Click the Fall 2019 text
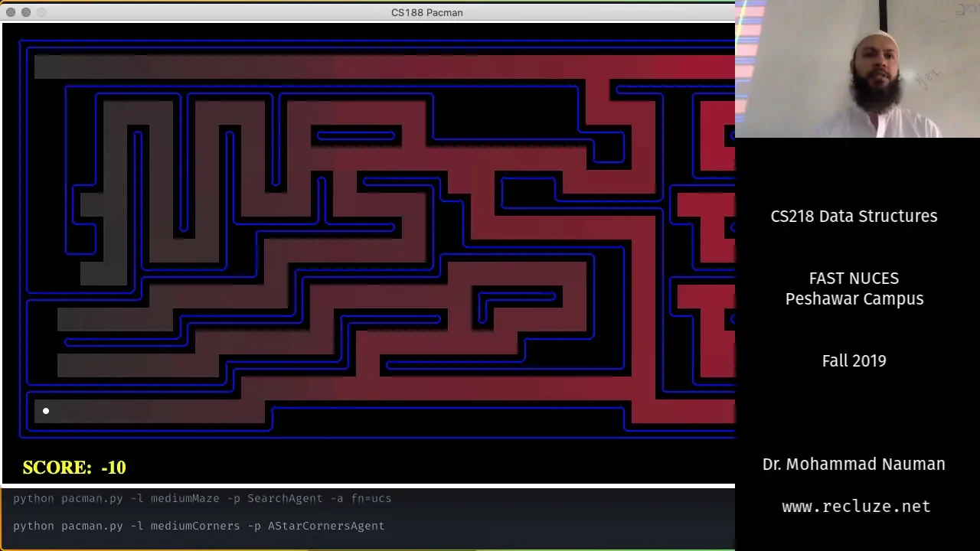 (x=854, y=361)
